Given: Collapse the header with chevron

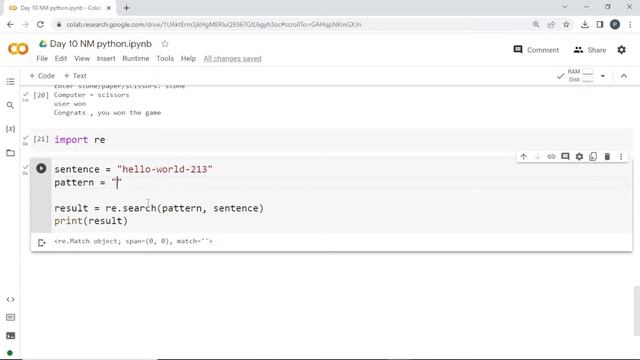Looking at the screenshot, I should pyautogui.click(x=624, y=76).
